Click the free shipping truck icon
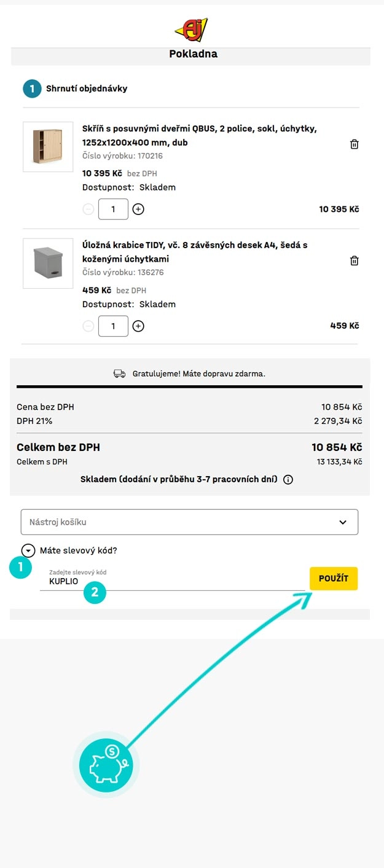384x868 pixels. [120, 373]
